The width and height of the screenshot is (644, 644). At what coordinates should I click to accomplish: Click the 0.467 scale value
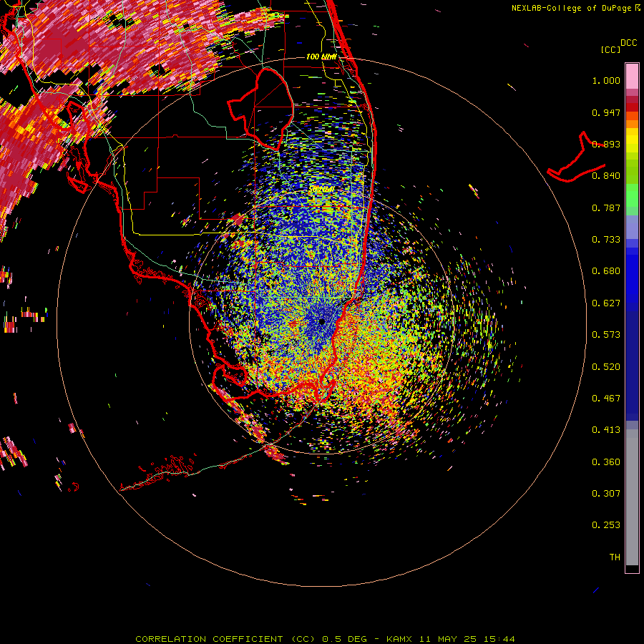tap(606, 399)
